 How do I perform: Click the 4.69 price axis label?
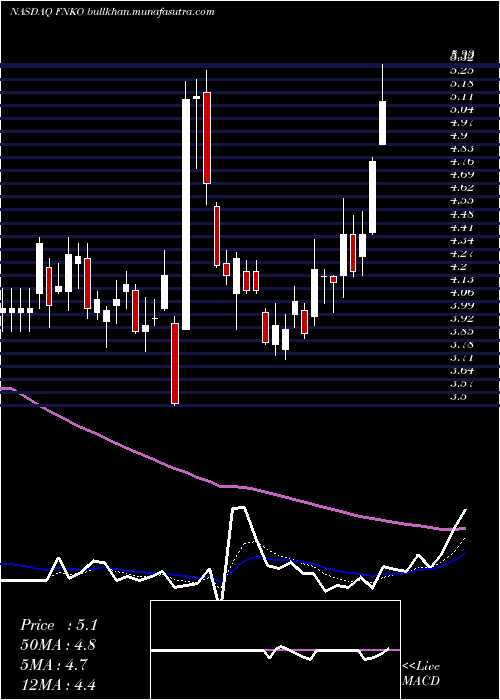(x=462, y=175)
